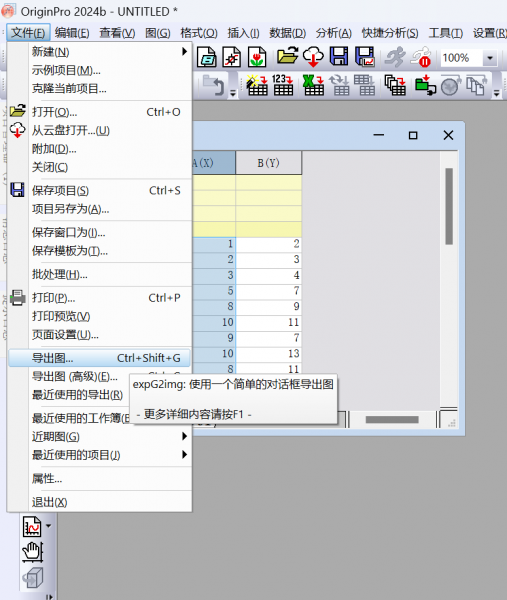
Task: Choose Print (打印) Ctrl+P menu item
Action: 99,298
